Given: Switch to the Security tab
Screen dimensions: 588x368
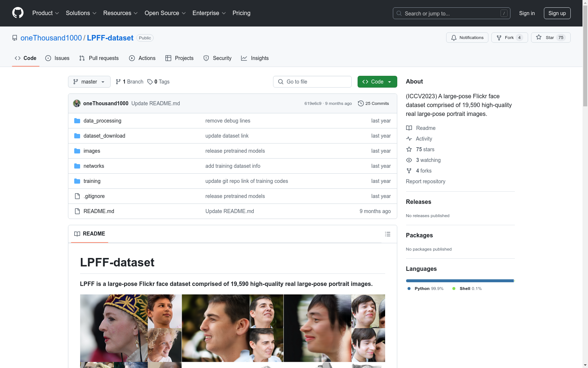Looking at the screenshot, I should tap(218, 58).
